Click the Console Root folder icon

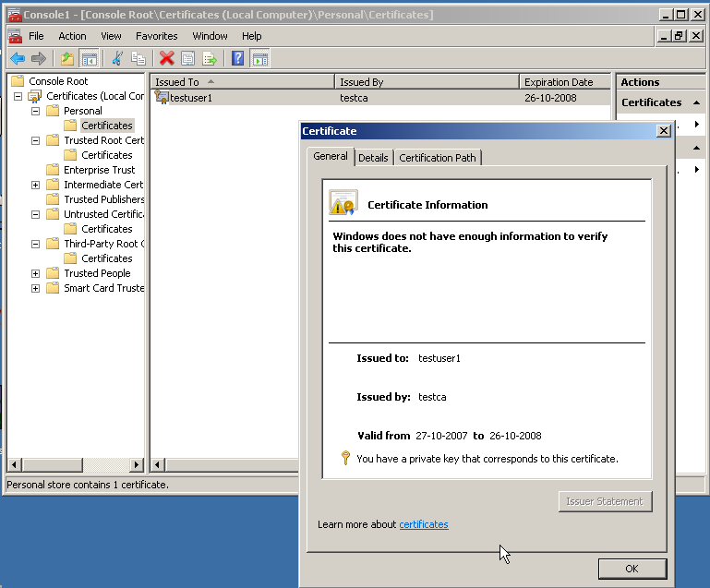[x=18, y=81]
